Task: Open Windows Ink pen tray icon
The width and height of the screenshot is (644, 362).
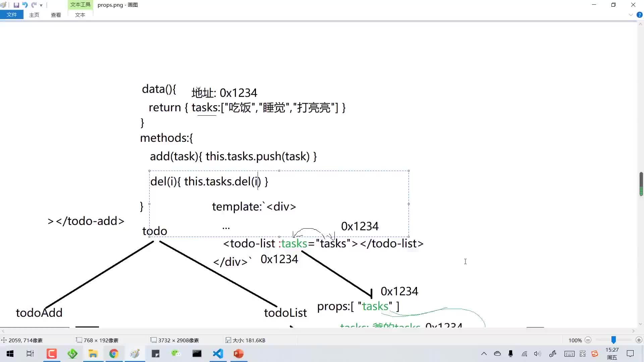Action: point(553,354)
